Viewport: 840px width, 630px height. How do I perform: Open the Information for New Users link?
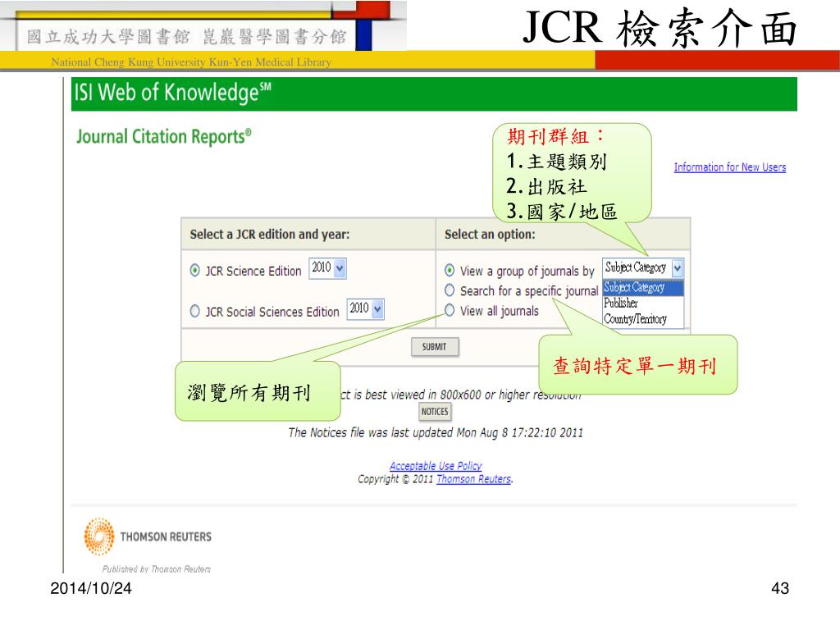click(x=729, y=167)
